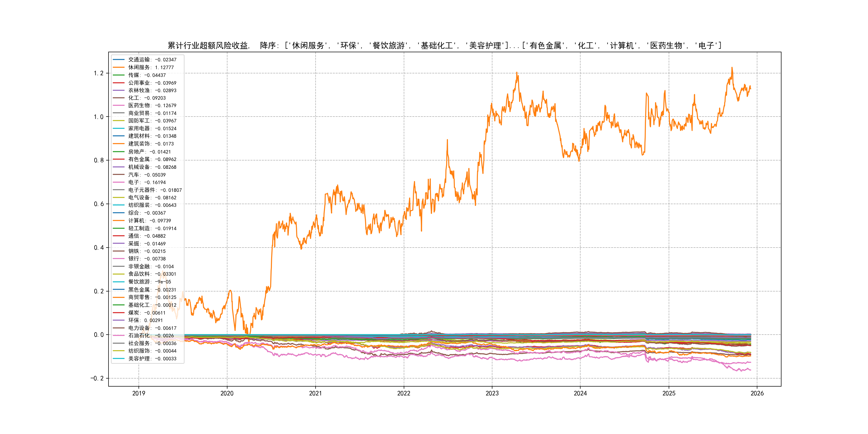Click the 2023 x-axis tick label
Screen dimensions: 868x434
coord(492,393)
